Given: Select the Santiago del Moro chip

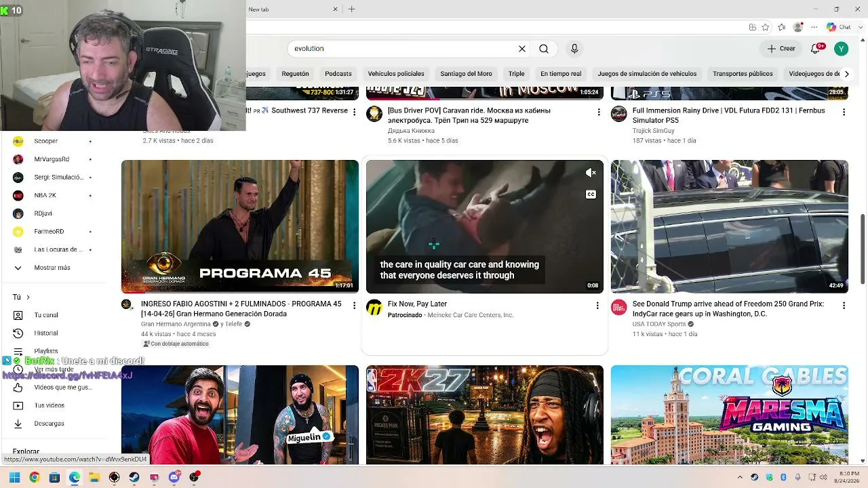Looking at the screenshot, I should (466, 74).
